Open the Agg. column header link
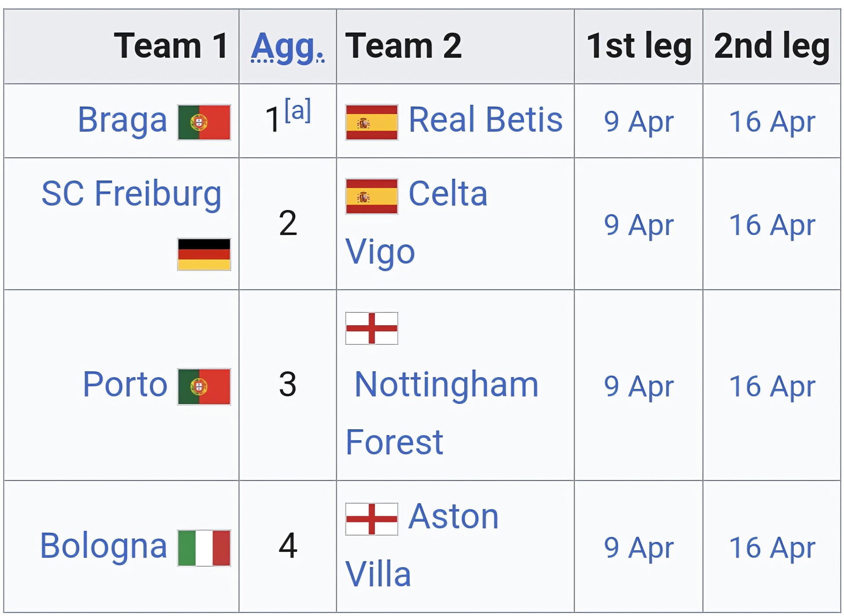 pos(287,47)
